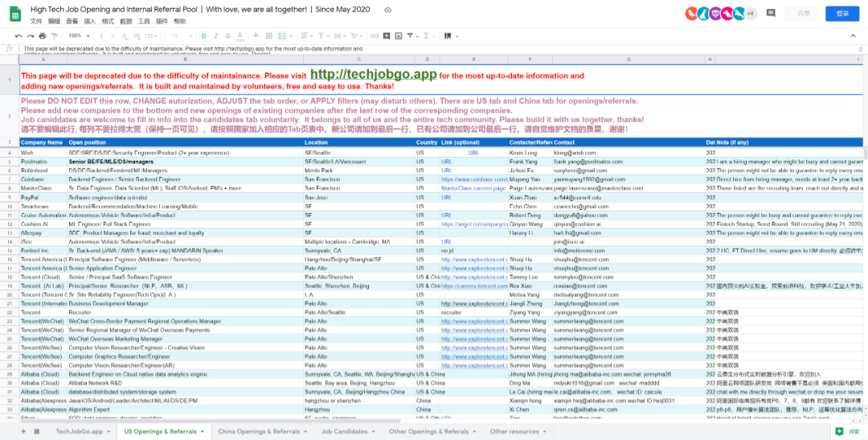Open the comment history icon
This screenshot has width=868, height=440.
click(771, 14)
